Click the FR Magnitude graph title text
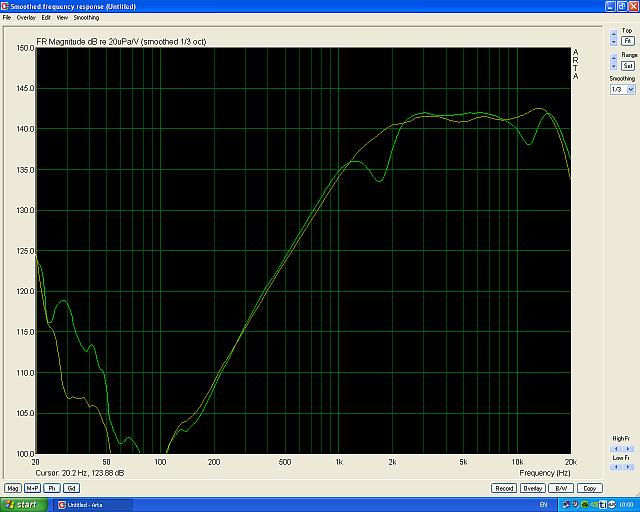Image resolution: width=640 pixels, height=512 pixels. pos(121,42)
